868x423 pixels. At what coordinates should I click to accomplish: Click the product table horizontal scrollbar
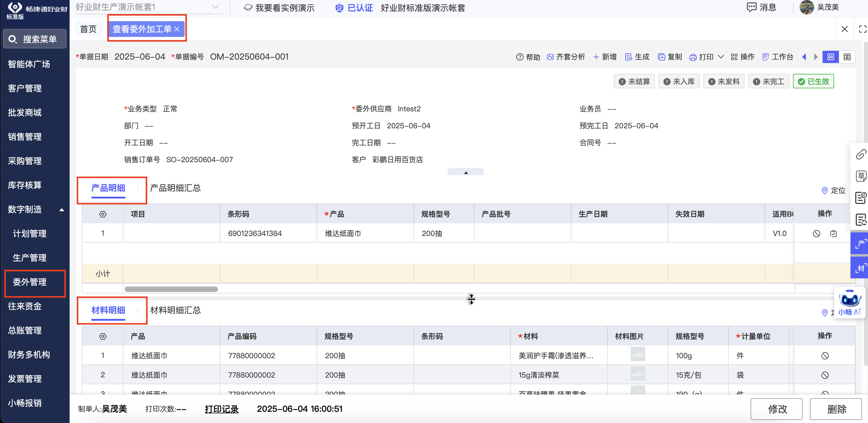point(171,289)
